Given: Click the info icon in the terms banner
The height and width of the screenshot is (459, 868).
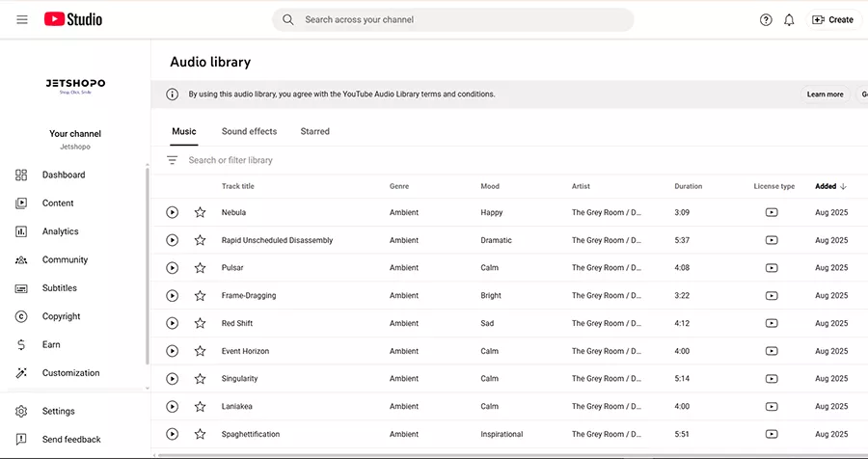Looking at the screenshot, I should 173,94.
